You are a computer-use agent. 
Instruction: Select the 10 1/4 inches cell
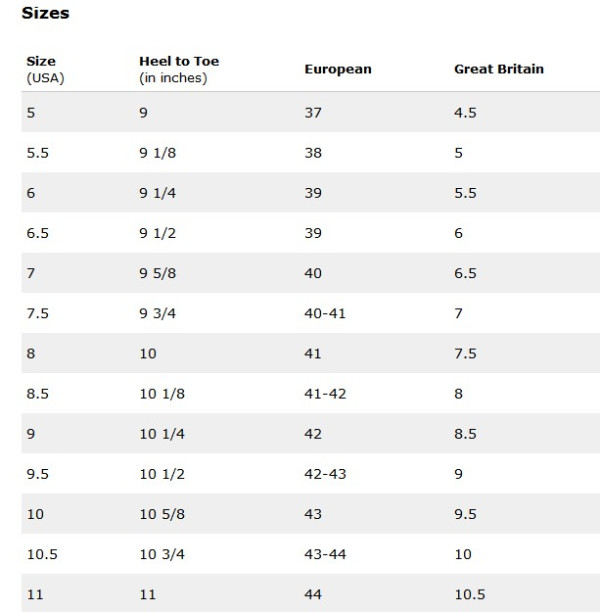pyautogui.click(x=162, y=434)
